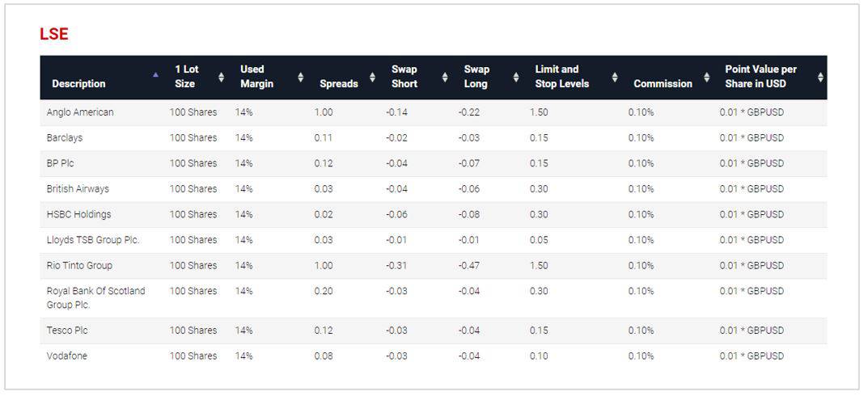Sort by Spreads using its arrow icon

(x=373, y=78)
